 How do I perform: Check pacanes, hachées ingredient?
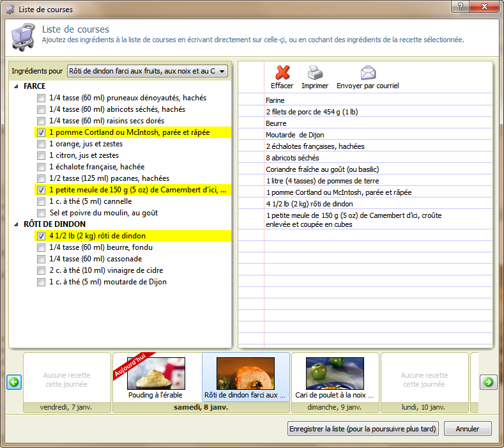(x=41, y=178)
